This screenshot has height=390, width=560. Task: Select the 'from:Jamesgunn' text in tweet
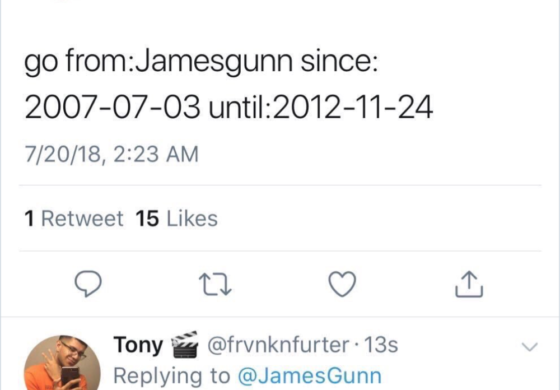tap(179, 61)
